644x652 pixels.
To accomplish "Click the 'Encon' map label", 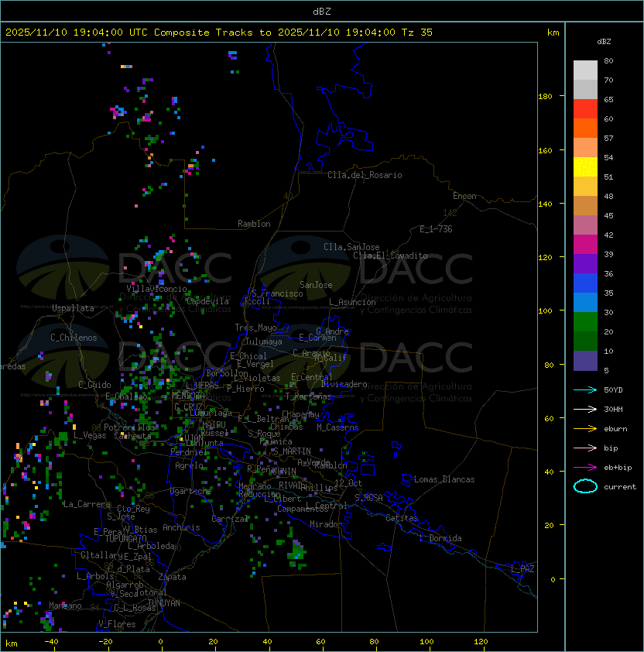I will pos(464,196).
